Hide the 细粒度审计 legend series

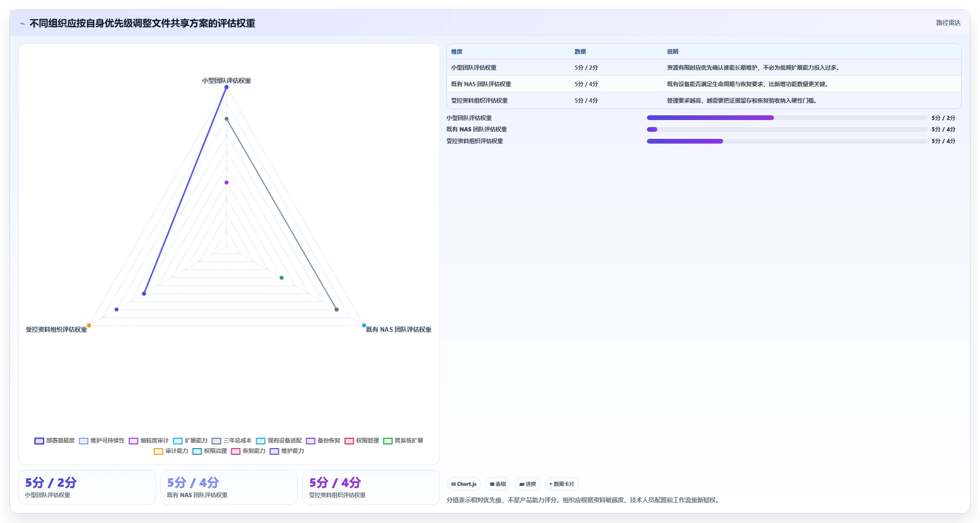pyautogui.click(x=149, y=441)
